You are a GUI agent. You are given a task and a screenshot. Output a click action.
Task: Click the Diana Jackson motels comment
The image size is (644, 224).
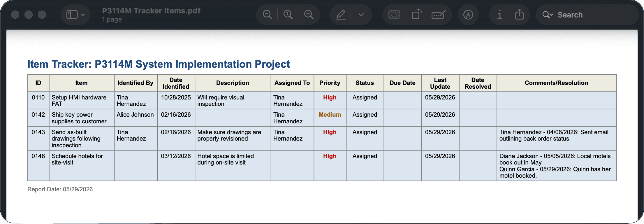coord(555,159)
